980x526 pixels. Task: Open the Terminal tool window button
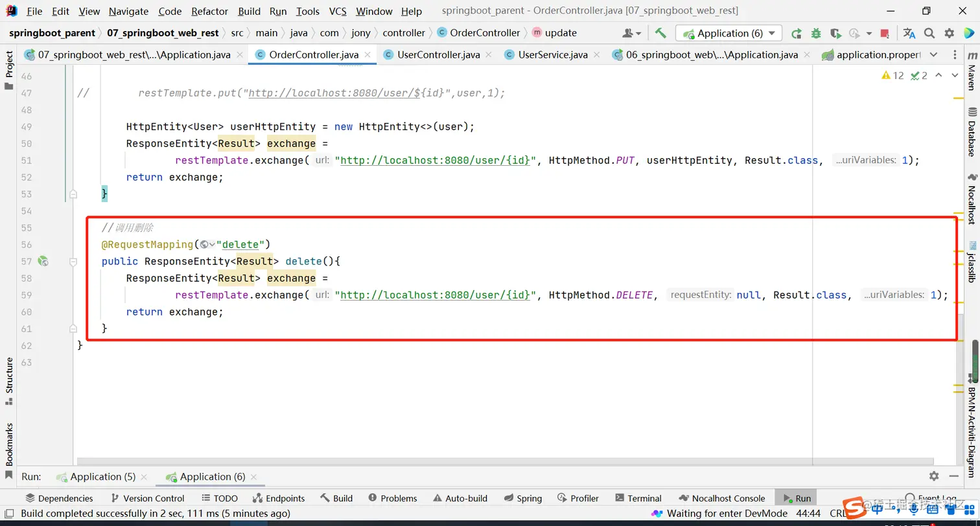coord(638,498)
